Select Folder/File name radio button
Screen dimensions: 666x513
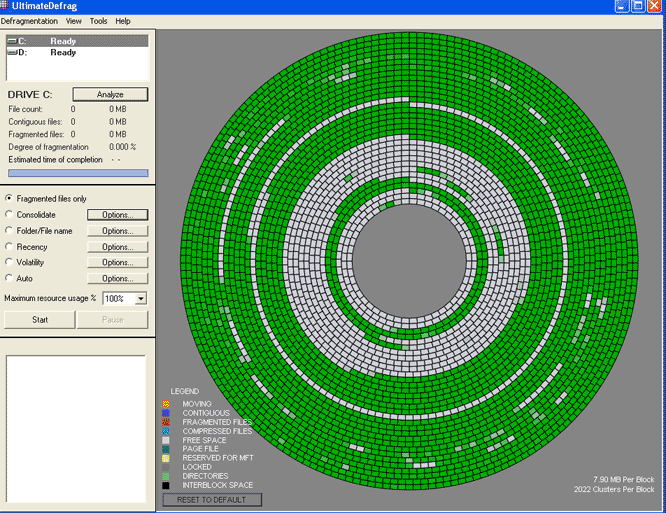8,231
